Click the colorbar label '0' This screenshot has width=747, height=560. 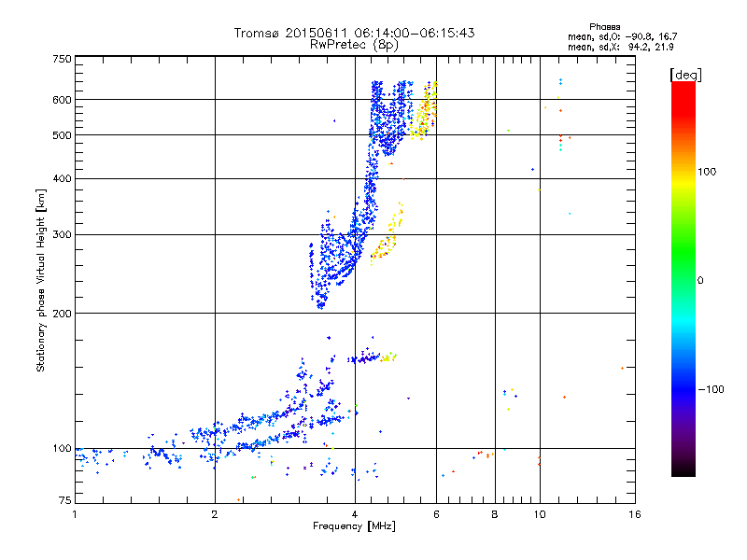[x=700, y=281]
